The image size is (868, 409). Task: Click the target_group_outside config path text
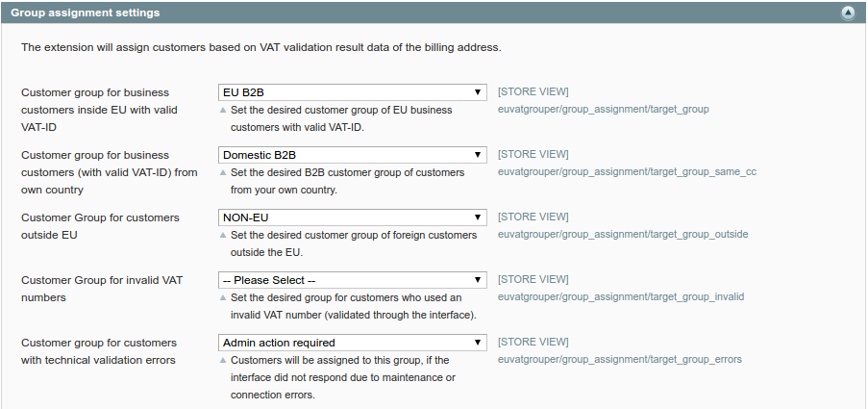(x=623, y=235)
